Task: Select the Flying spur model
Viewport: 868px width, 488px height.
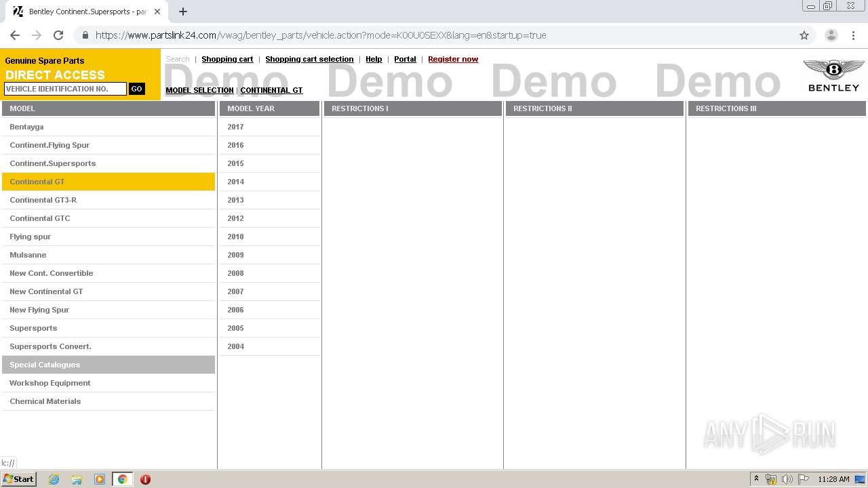Action: [108, 237]
